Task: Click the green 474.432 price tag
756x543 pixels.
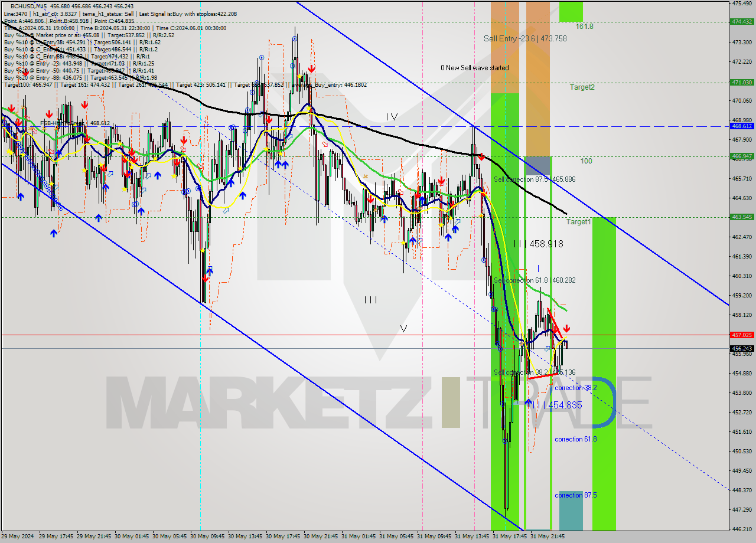Action: coord(742,21)
